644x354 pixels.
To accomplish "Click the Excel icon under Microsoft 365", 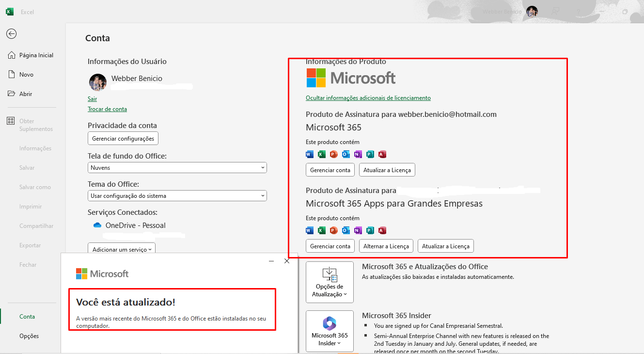I will coord(322,155).
